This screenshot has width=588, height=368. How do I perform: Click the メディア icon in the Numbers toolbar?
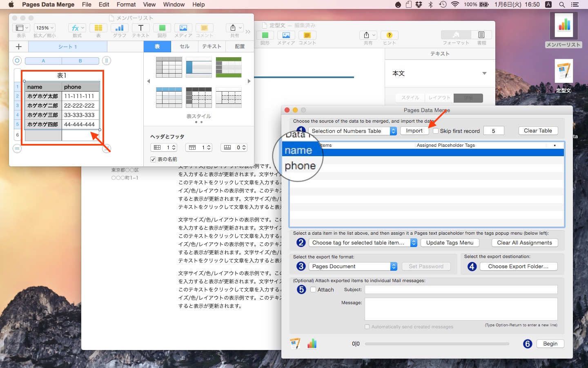[183, 28]
